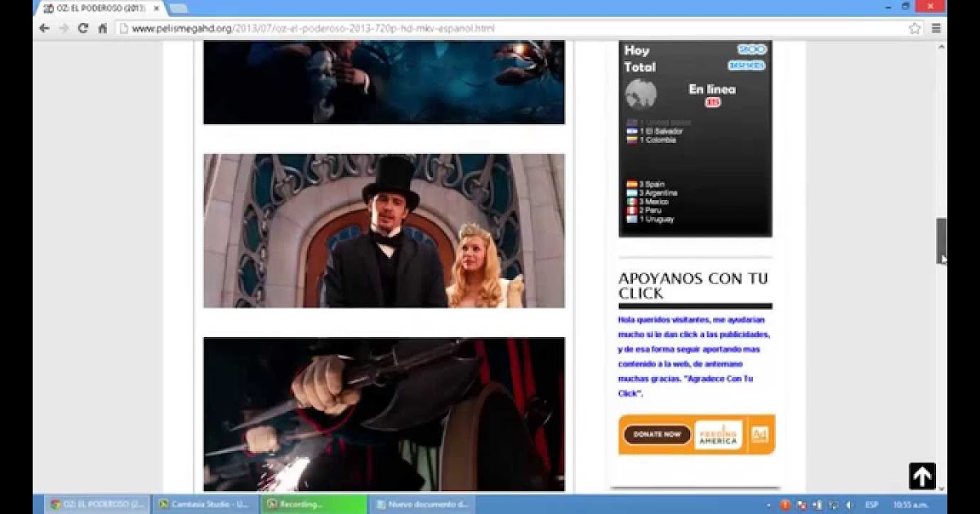Switch to the OZ: EL PODEROSO (2013) tab
980x514 pixels.
100,8
